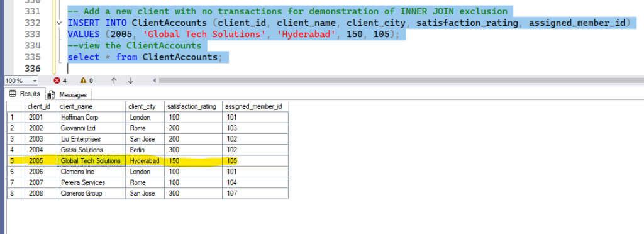The width and height of the screenshot is (644, 234).
Task: Select the satisfaction_rating column header
Action: click(x=194, y=106)
